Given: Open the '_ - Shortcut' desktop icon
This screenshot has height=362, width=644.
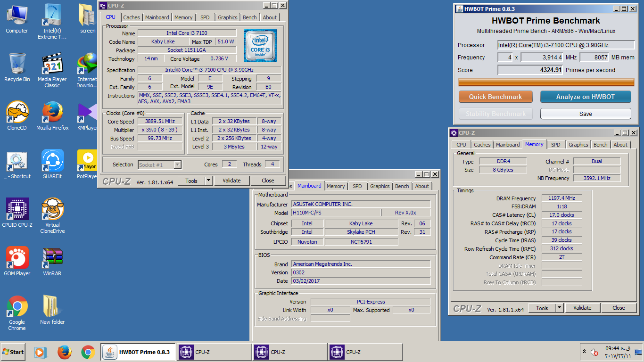Looking at the screenshot, I should pyautogui.click(x=17, y=165).
